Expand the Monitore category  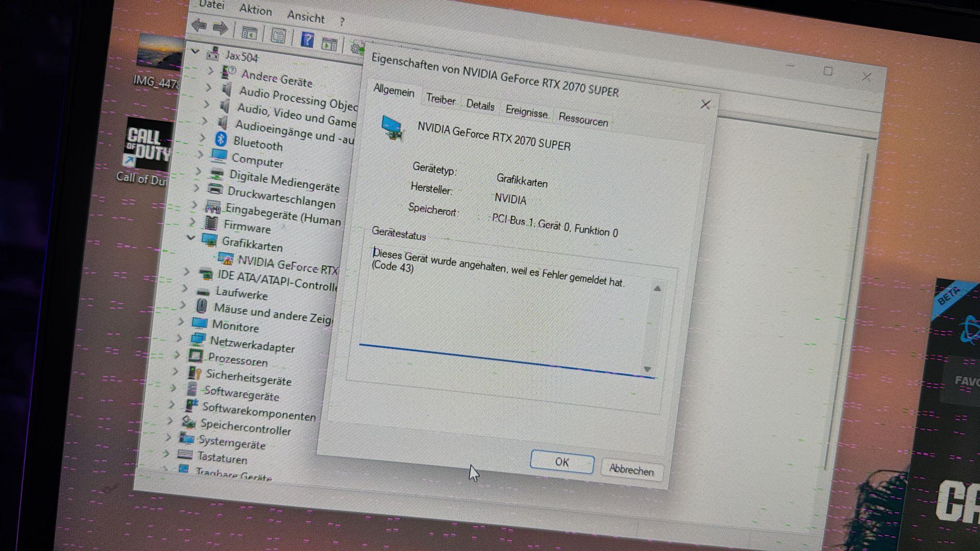pos(181,321)
